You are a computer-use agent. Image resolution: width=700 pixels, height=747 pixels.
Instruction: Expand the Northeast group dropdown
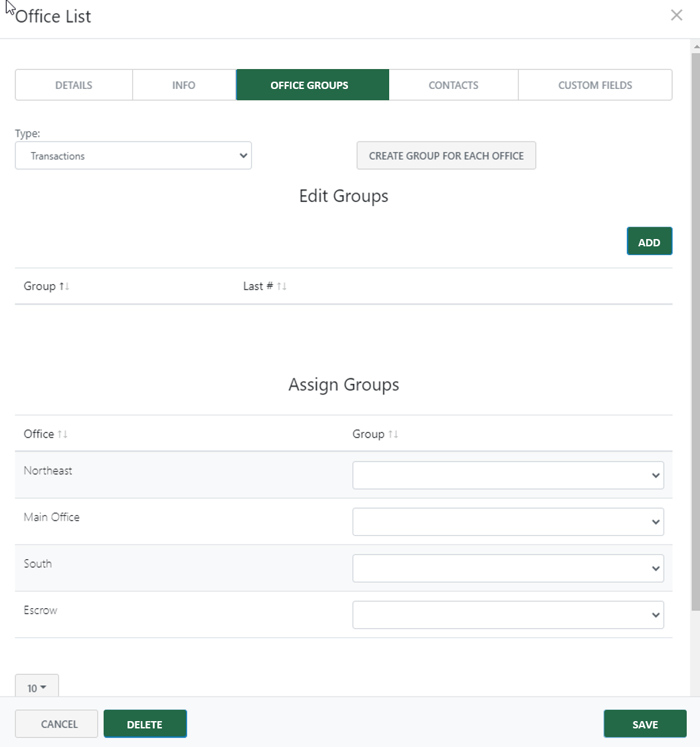click(507, 475)
